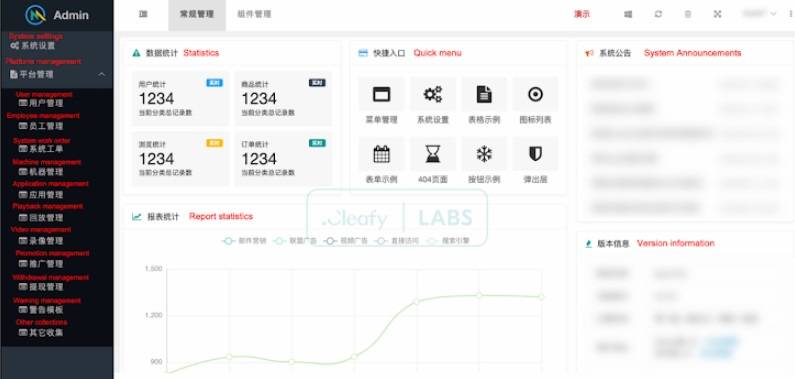
Task: Click the 商品统计 card value 1234
Action: pyautogui.click(x=259, y=99)
